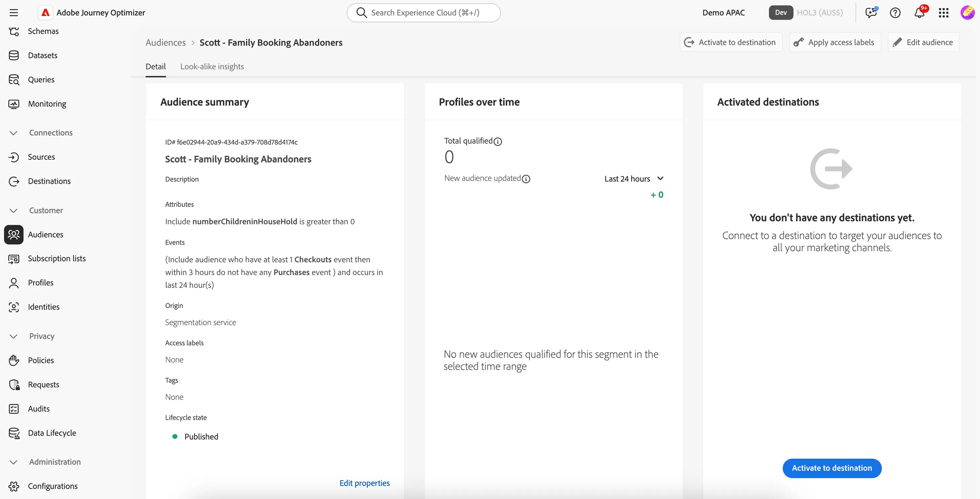Open Identities in the sidebar
This screenshot has height=499, width=980.
43,307
